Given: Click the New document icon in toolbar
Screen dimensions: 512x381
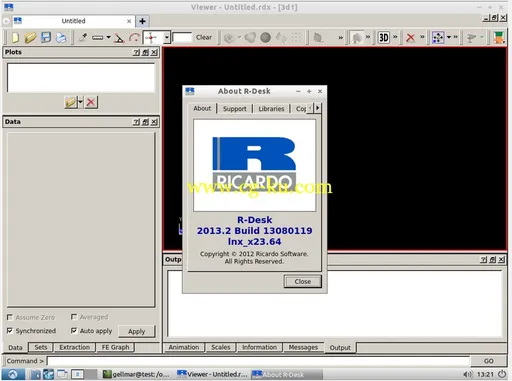Looking at the screenshot, I should (x=15, y=38).
